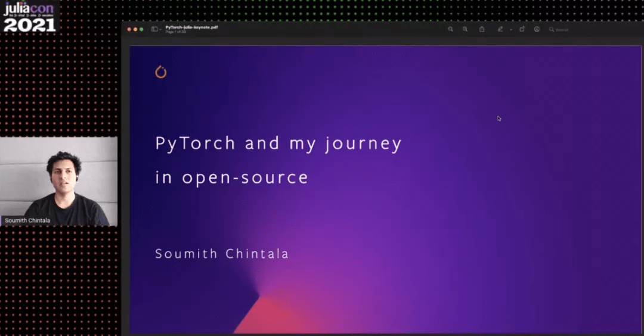Open the sidebar view options chevron

pyautogui.click(x=160, y=29)
